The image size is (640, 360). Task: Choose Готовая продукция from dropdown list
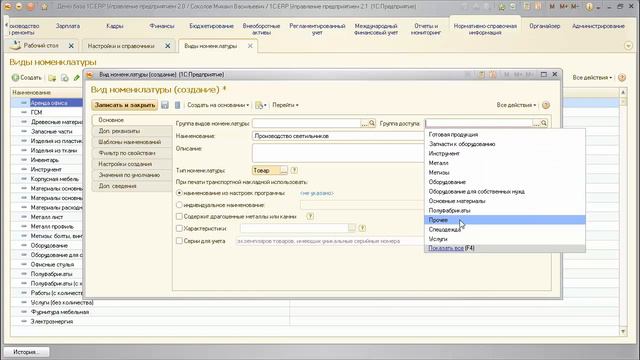coord(505,134)
